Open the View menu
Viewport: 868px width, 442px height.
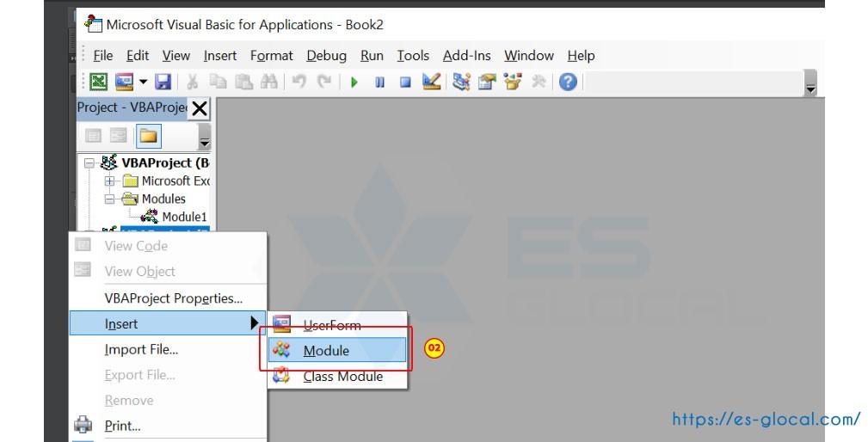click(x=176, y=56)
